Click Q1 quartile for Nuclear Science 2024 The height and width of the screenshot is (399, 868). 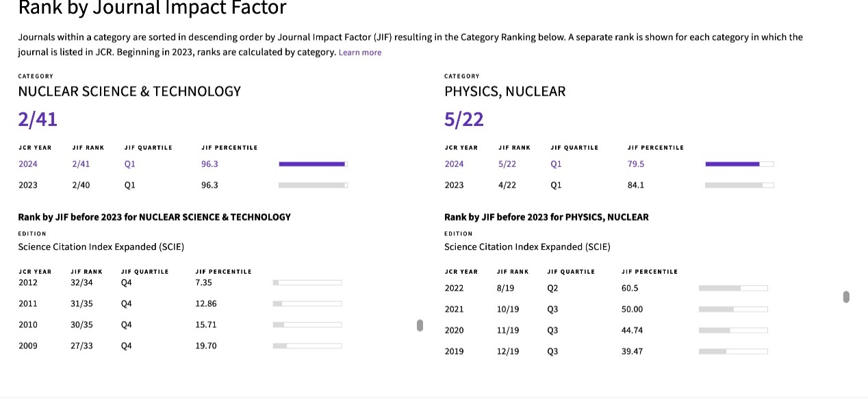(130, 164)
